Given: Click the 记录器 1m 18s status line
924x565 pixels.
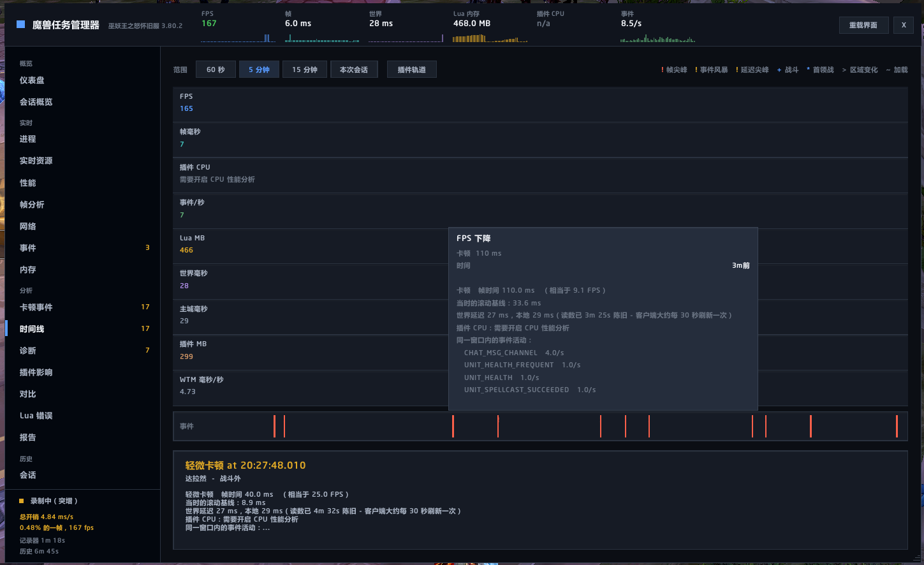Looking at the screenshot, I should coord(42,541).
